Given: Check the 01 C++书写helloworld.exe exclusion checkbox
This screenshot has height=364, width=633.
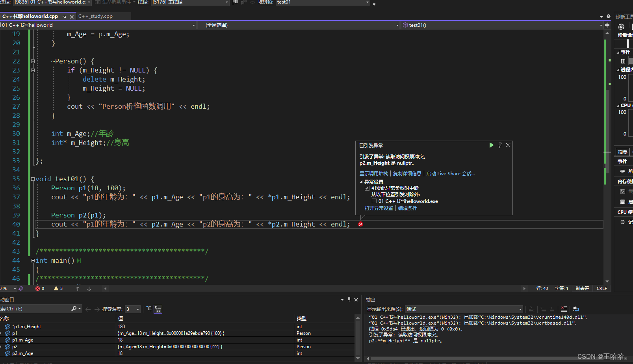Looking at the screenshot, I should pyautogui.click(x=374, y=201).
